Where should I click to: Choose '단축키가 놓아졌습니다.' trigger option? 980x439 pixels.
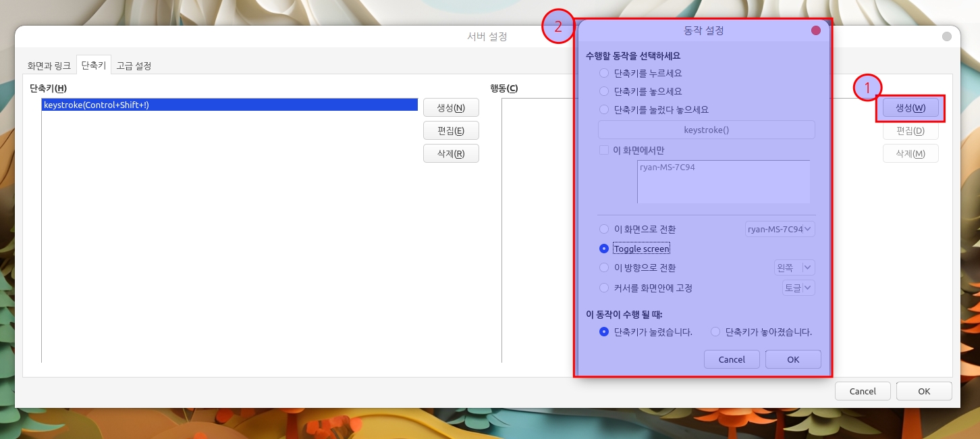coord(715,332)
